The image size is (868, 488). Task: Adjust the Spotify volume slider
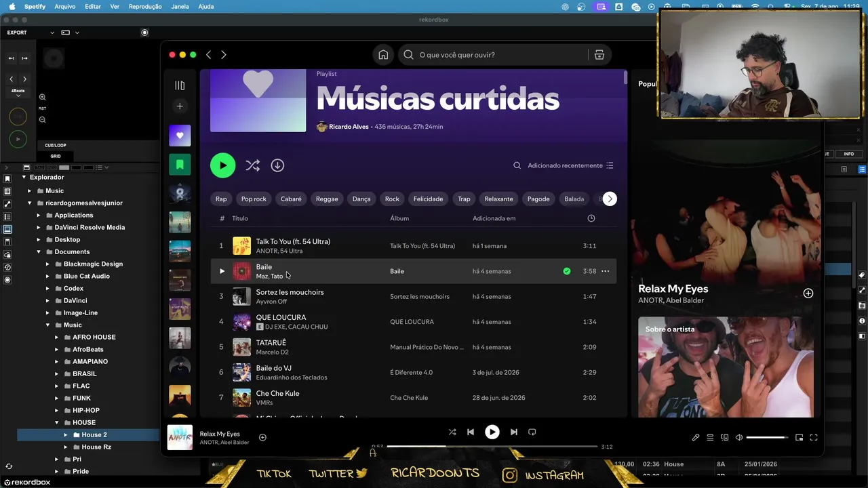[767, 438]
